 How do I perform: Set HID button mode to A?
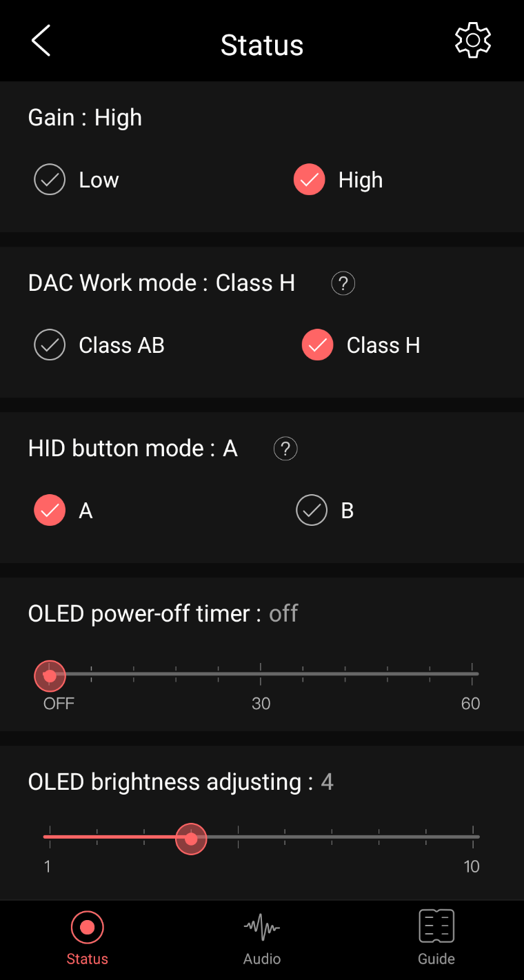pos(50,511)
